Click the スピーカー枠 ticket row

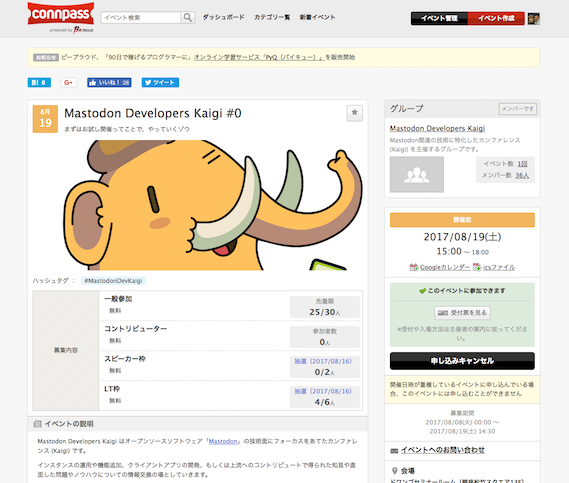(231, 366)
